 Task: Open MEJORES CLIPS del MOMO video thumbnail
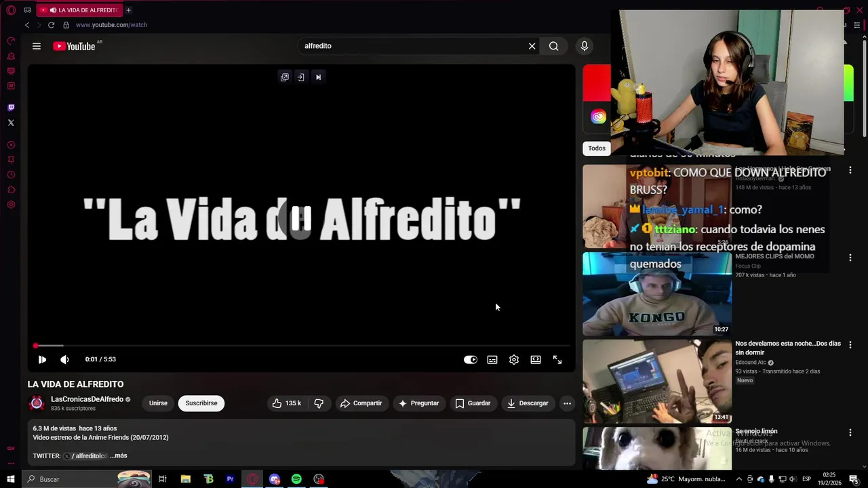click(x=656, y=294)
